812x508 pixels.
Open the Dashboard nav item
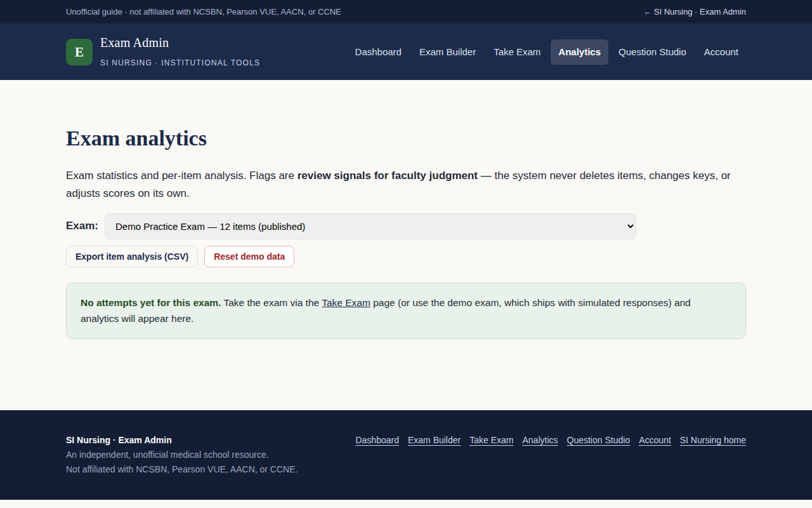(x=378, y=52)
